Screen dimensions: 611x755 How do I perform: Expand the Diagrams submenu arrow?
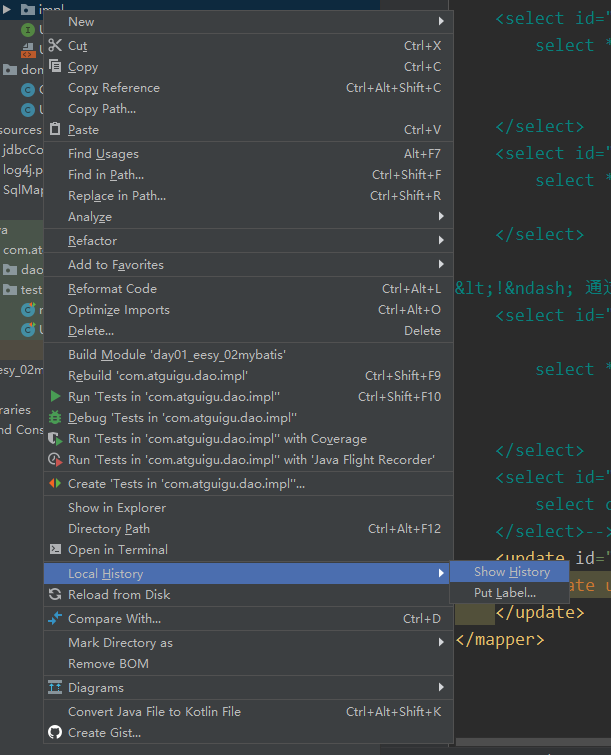click(x=441, y=688)
